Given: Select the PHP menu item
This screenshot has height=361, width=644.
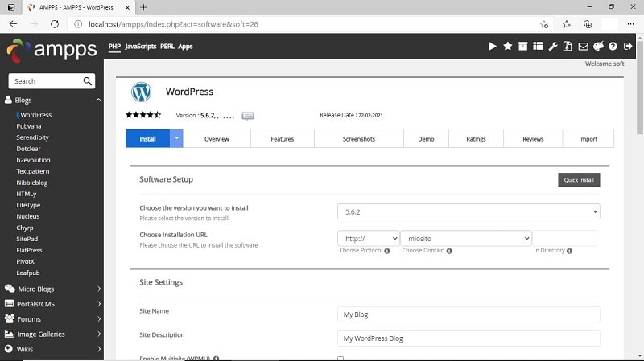Looking at the screenshot, I should (114, 47).
